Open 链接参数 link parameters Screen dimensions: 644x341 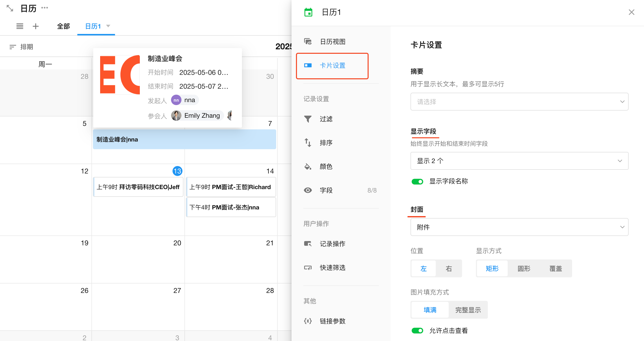pyautogui.click(x=332, y=321)
